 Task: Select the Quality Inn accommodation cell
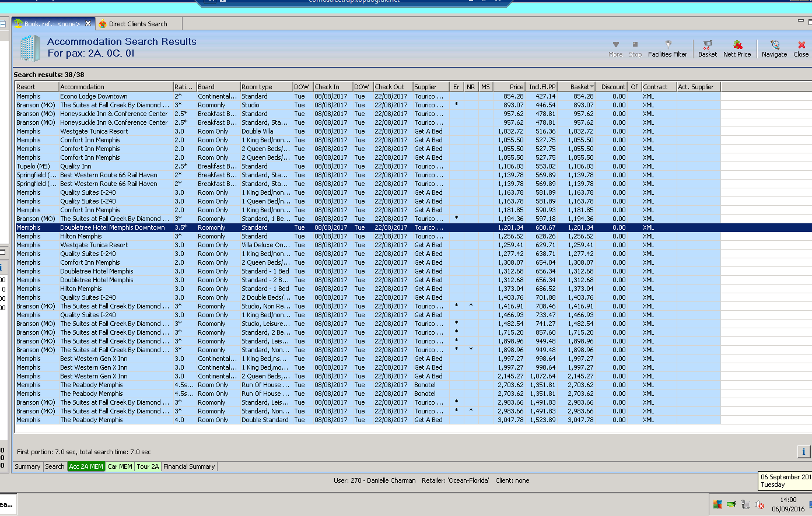(76, 166)
